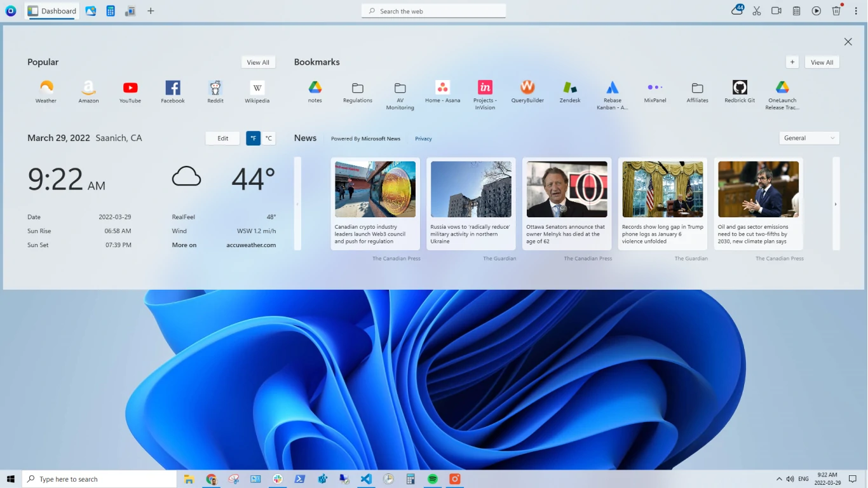The image size is (868, 488).
Task: Open the three-dot menu in top bar
Action: pos(856,11)
